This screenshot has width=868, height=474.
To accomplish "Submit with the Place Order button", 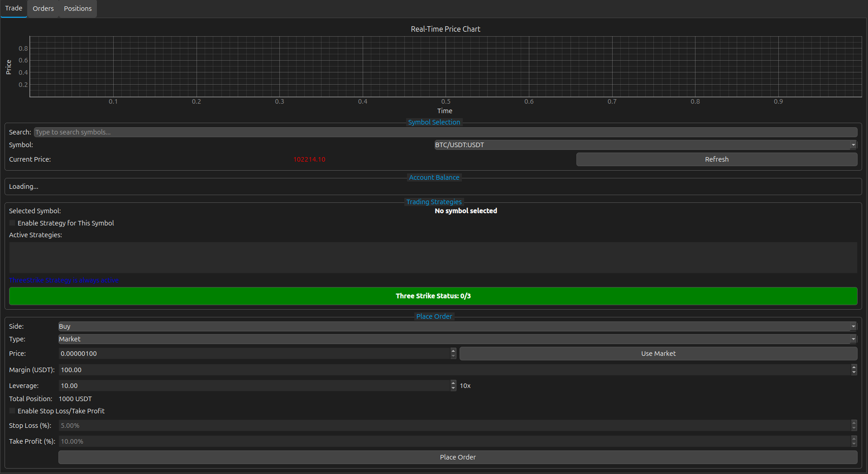I will click(x=458, y=457).
